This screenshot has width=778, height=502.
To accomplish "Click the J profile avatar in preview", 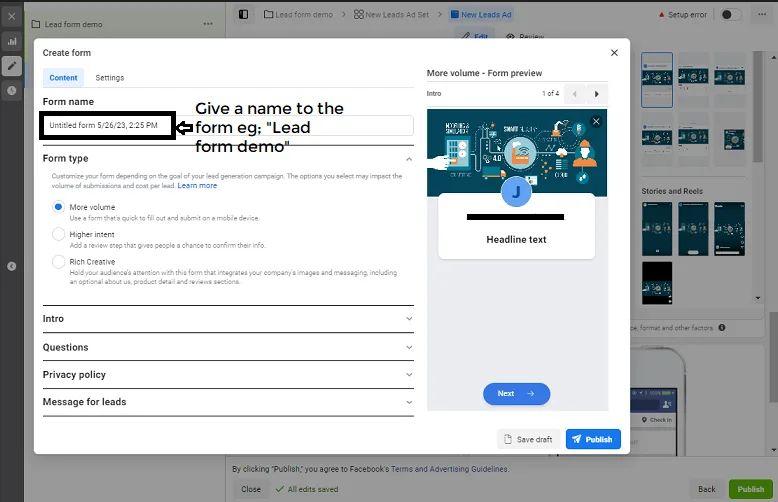I will click(516, 192).
